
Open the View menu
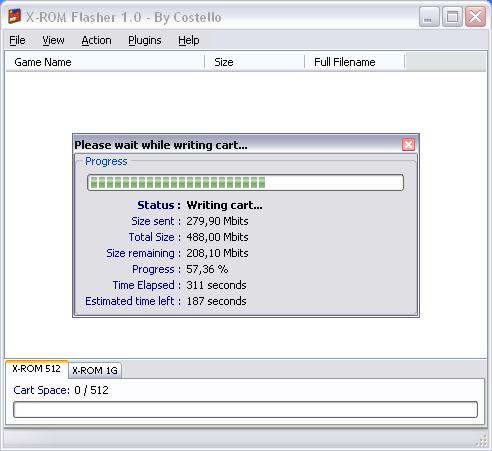click(x=53, y=40)
